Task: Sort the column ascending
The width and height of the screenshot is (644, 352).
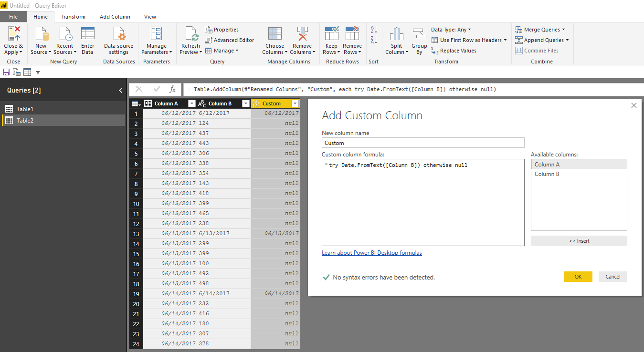Action: pos(374,30)
